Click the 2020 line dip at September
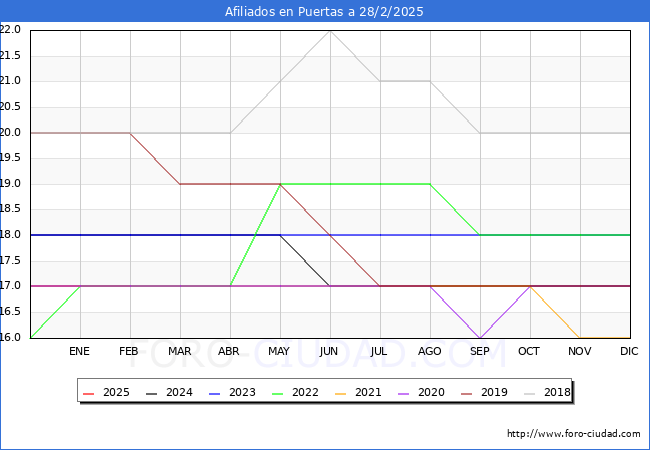650x450 pixels. (x=480, y=338)
